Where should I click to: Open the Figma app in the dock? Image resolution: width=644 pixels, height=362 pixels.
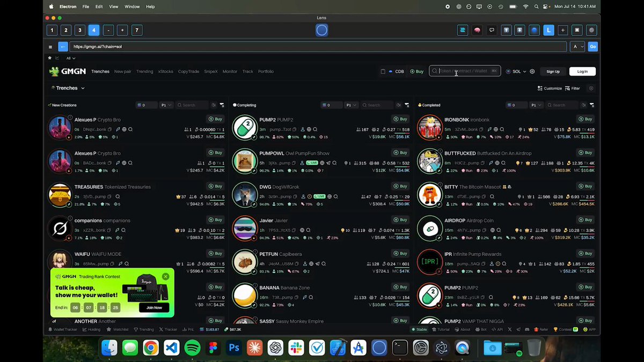pos(213,348)
